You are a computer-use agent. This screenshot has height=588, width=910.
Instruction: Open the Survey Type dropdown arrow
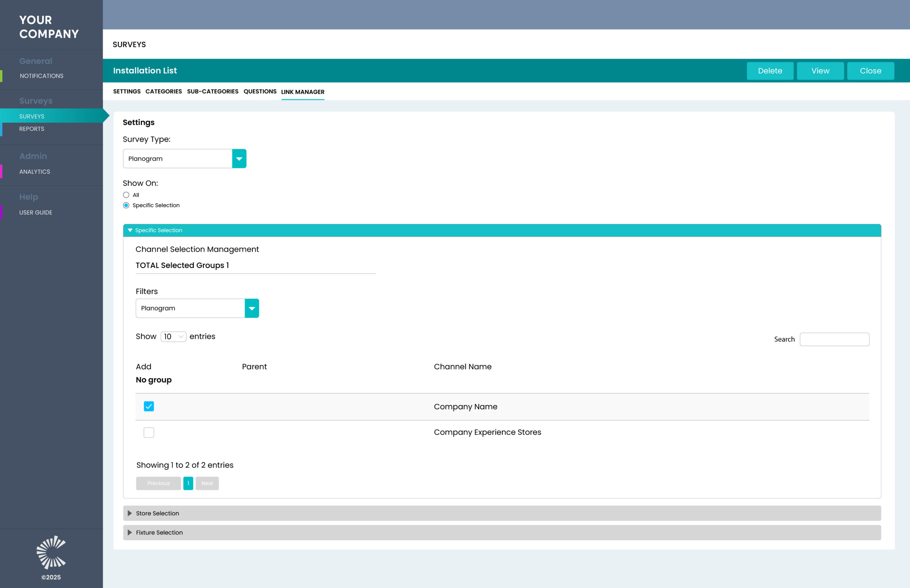(x=239, y=158)
